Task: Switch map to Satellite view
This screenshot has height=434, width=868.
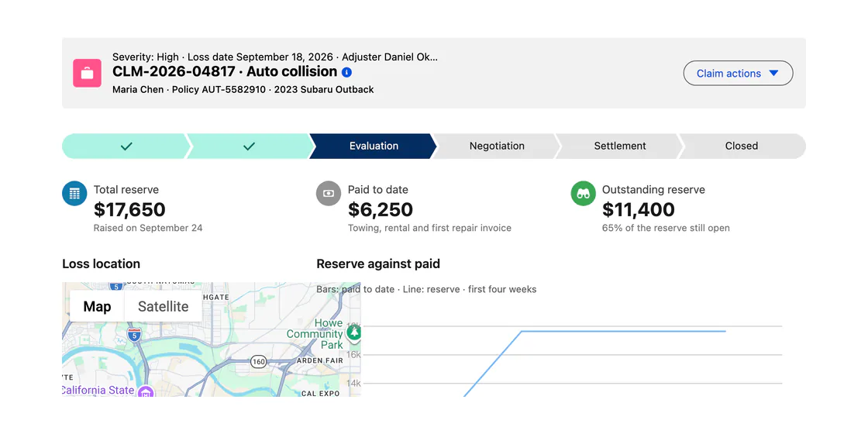Action: click(164, 307)
